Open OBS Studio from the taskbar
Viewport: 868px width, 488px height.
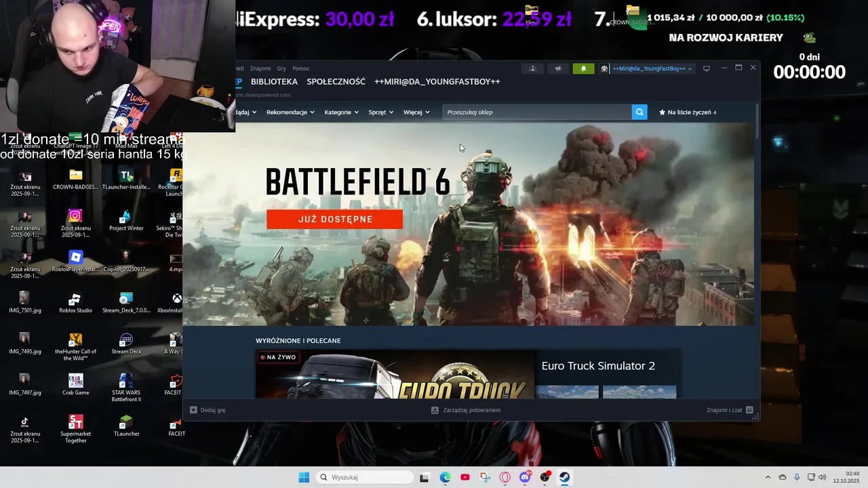545,477
